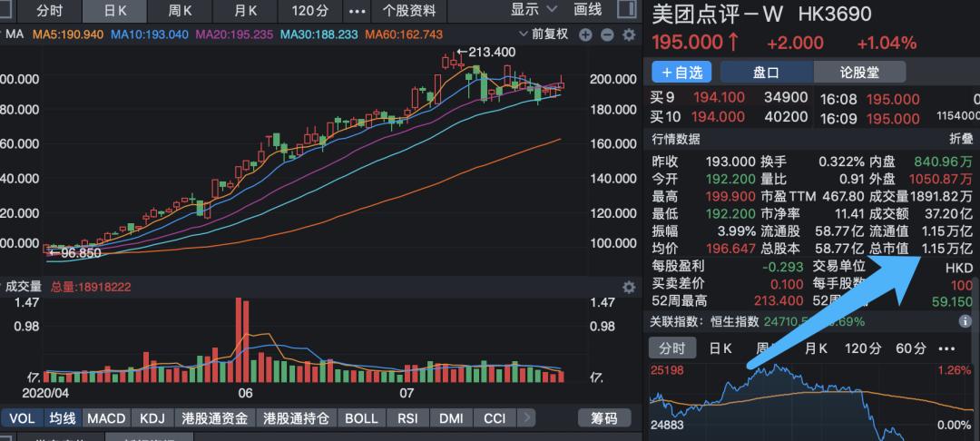Click the MA60:162.743 legend label
This screenshot has height=441, width=980.
(404, 34)
